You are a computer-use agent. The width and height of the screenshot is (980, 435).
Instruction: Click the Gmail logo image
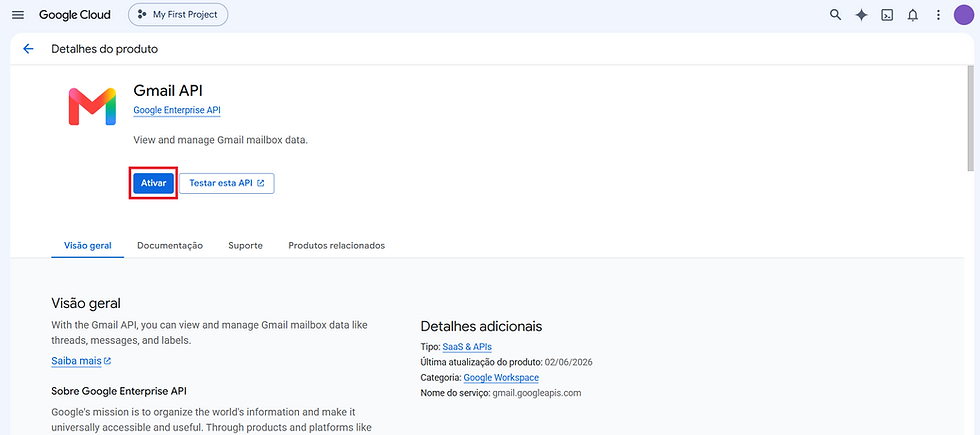[92, 107]
